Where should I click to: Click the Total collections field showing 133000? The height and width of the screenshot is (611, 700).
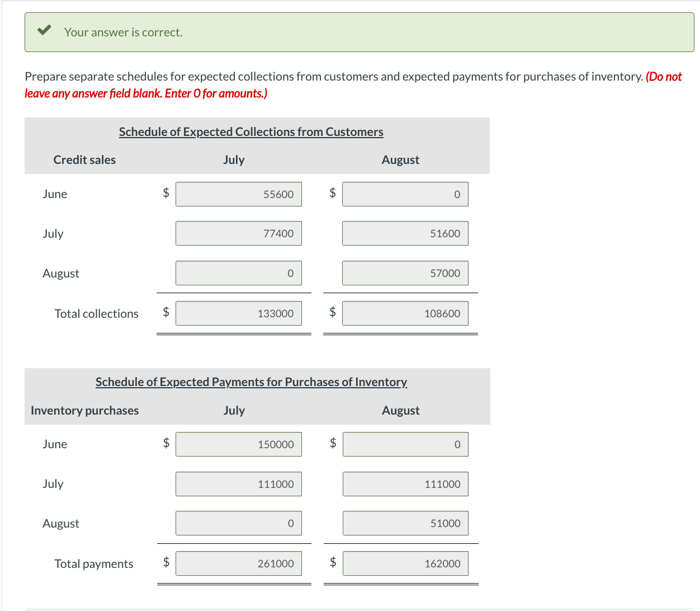click(239, 313)
